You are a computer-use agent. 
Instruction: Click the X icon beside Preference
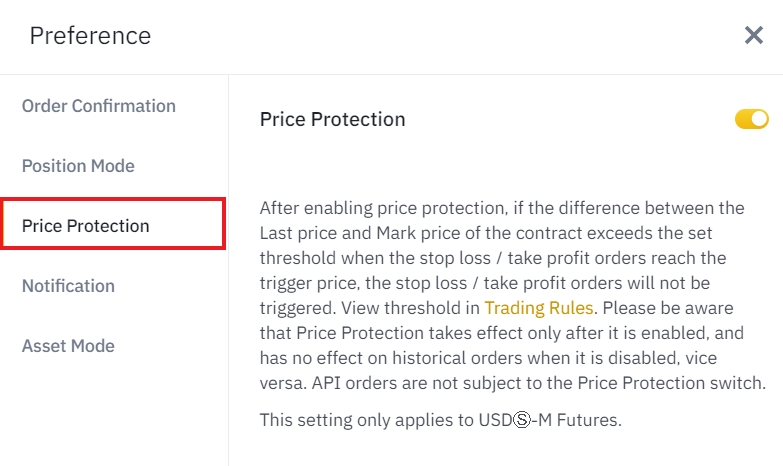[754, 36]
